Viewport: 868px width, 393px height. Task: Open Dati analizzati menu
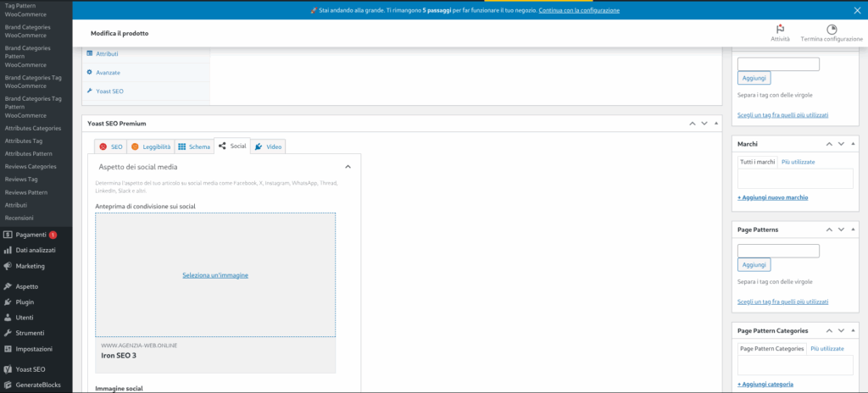[36, 250]
